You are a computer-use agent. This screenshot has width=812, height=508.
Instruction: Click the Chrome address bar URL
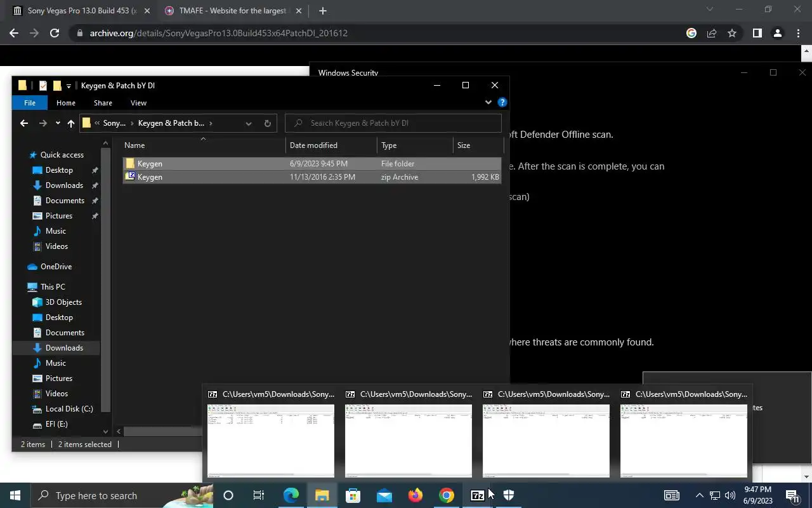pos(219,33)
